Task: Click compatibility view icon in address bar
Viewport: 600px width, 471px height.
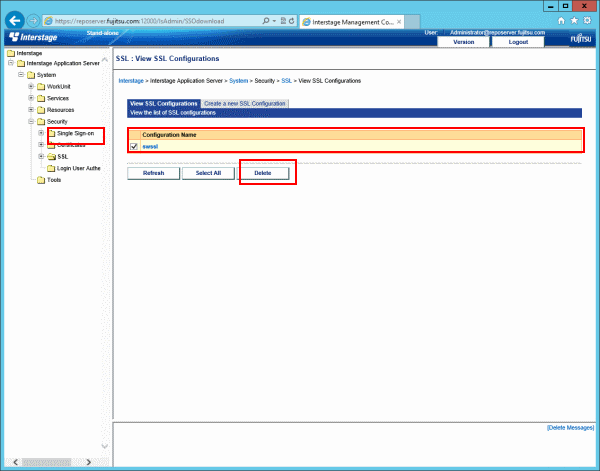Action: click(283, 21)
